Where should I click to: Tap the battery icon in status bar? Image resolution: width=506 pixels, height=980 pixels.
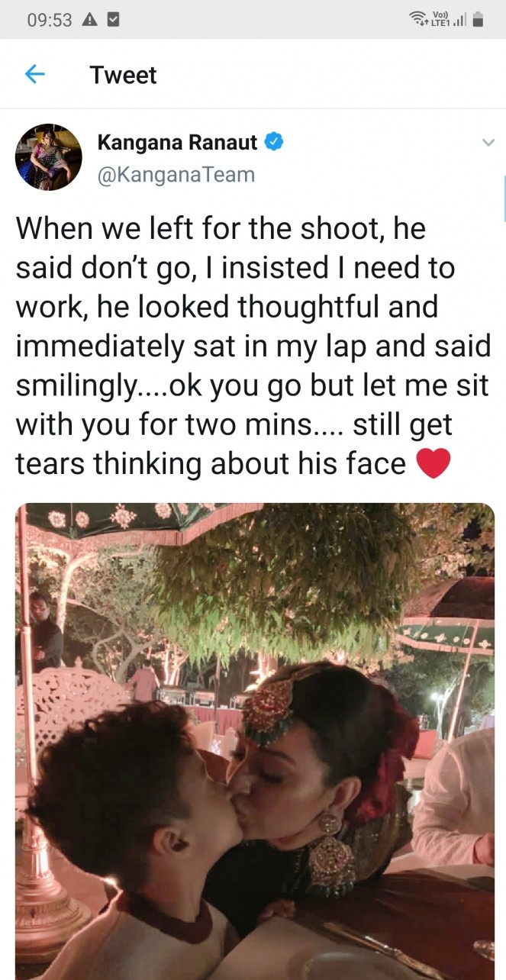(x=478, y=21)
